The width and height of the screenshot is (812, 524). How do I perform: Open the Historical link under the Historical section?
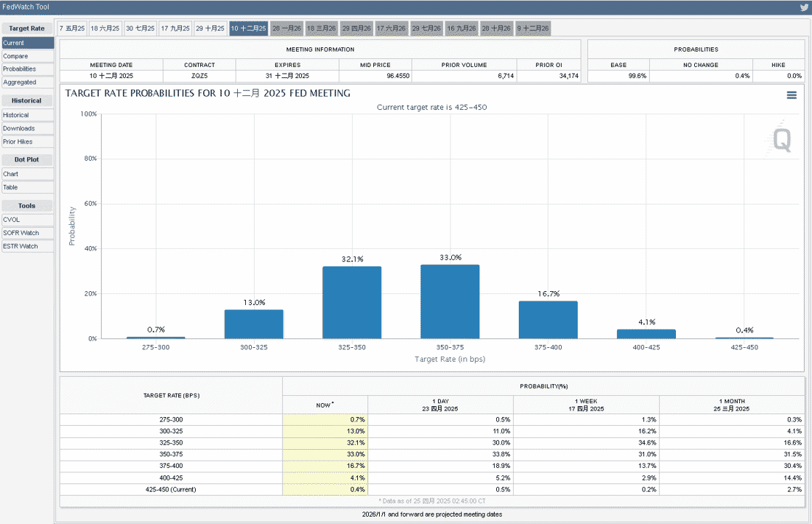28,115
